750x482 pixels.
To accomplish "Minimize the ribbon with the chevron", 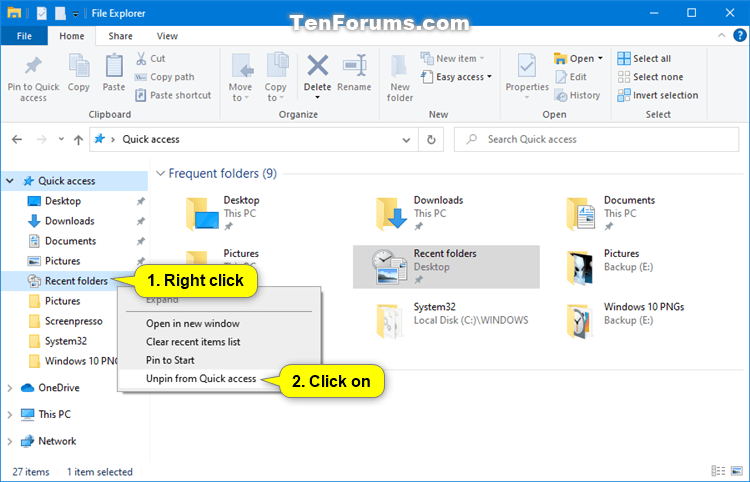I will tap(721, 35).
